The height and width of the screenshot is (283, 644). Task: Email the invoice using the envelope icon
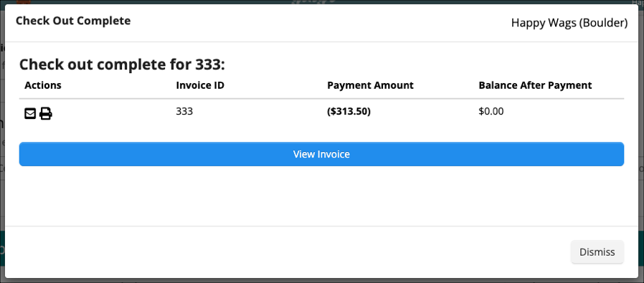click(x=30, y=113)
